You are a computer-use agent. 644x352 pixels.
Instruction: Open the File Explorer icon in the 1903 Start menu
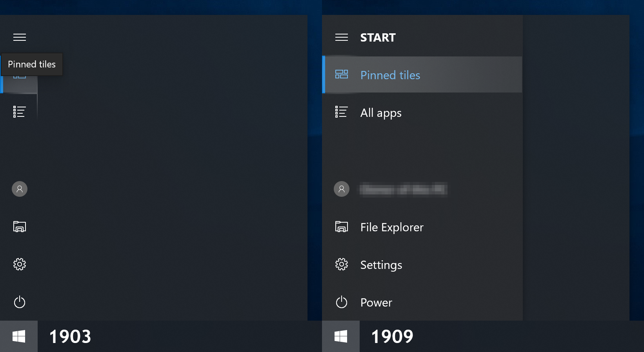20,227
